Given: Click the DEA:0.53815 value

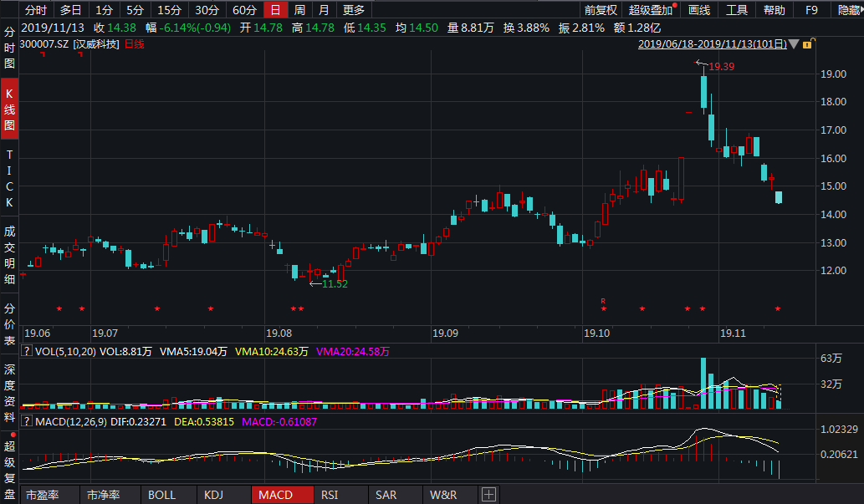Looking at the screenshot, I should (204, 422).
